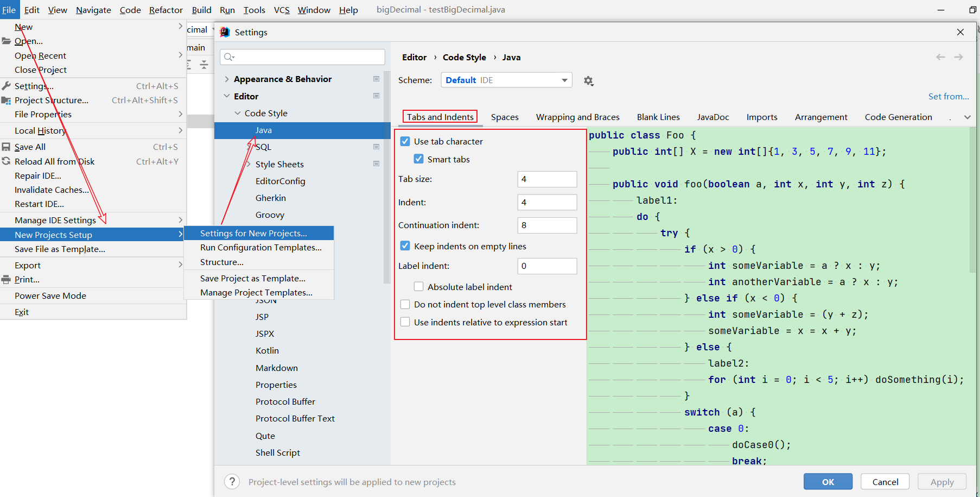
Task: Click the Settings tree vertical scrollbar
Action: point(387,177)
